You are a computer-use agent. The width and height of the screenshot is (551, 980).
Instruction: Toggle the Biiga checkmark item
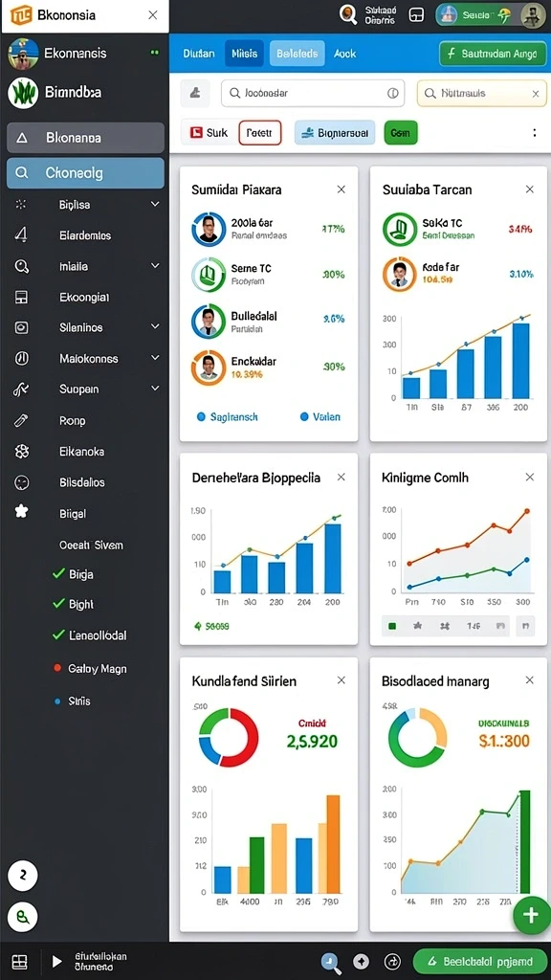(73, 574)
